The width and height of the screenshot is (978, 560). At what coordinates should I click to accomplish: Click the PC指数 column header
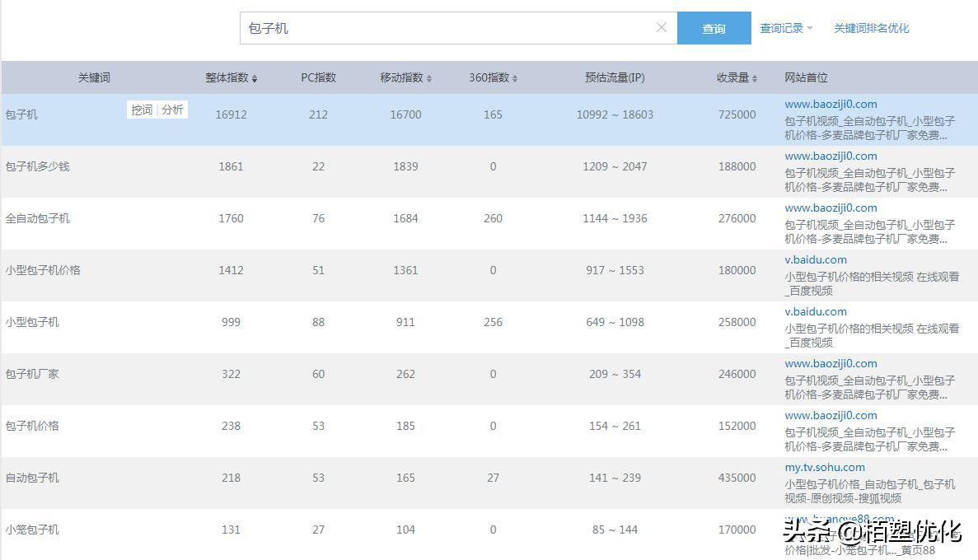click(318, 77)
